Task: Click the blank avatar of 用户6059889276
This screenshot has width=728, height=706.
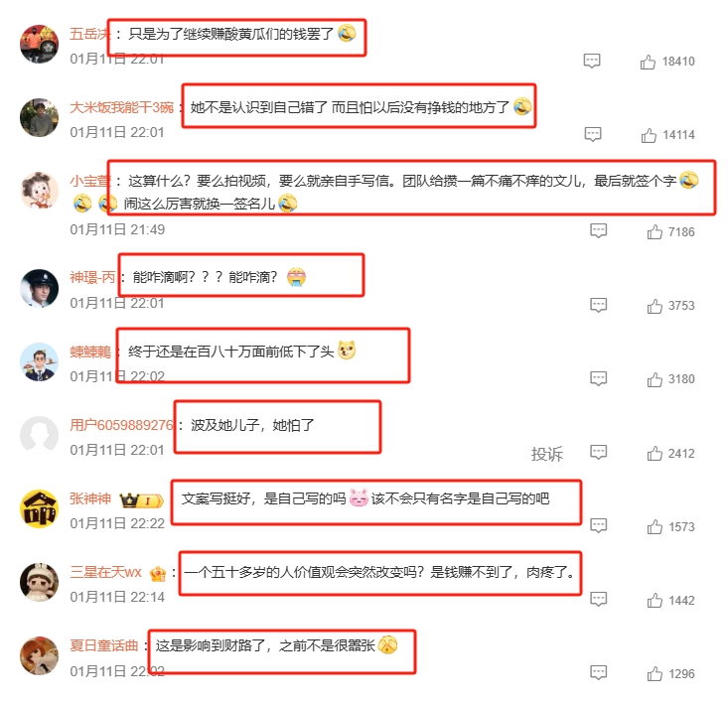Action: [x=40, y=435]
